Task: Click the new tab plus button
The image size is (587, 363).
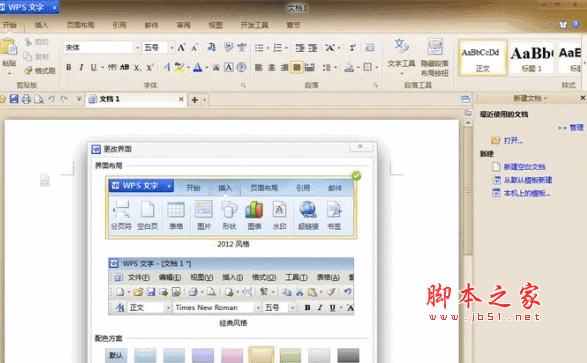Action: (195, 100)
